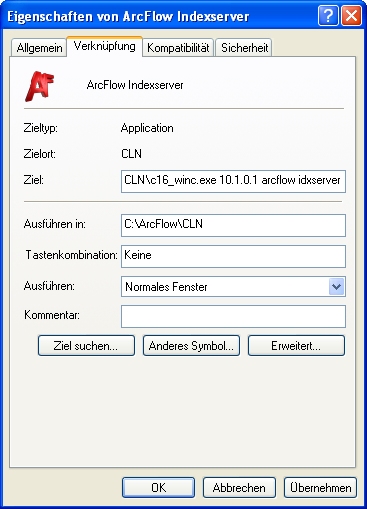Select the Verknüpfung tab
367x509 pixels.
click(x=105, y=46)
